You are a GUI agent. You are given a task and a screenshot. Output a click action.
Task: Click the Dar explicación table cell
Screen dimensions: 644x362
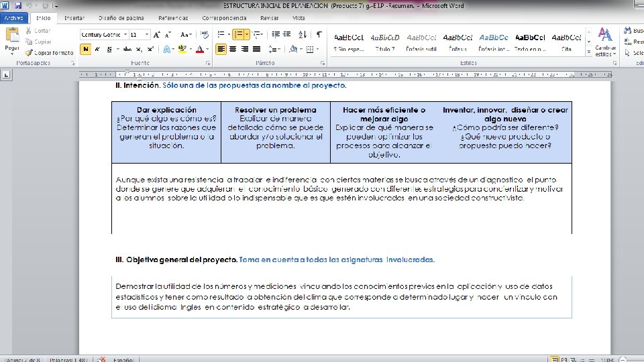tap(166, 132)
